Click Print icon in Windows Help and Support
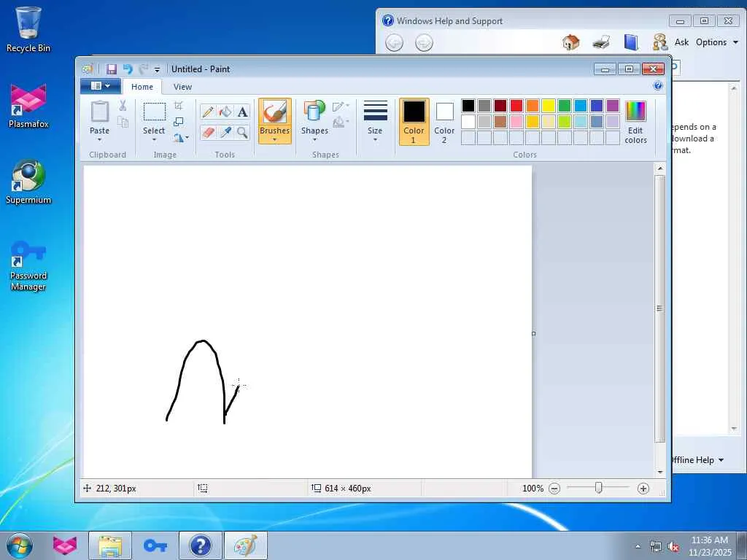 601,42
